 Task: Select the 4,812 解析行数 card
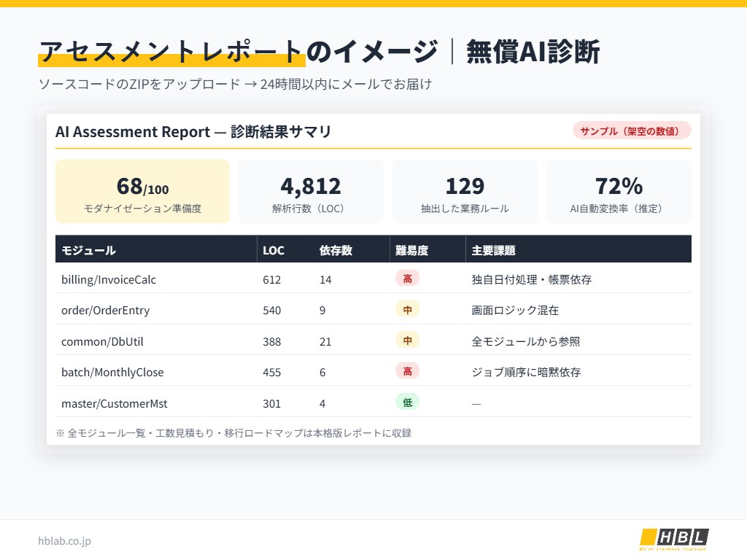311,192
